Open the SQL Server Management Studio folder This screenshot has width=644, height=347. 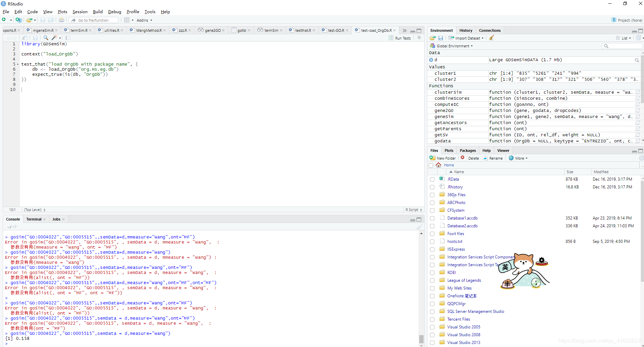475,311
